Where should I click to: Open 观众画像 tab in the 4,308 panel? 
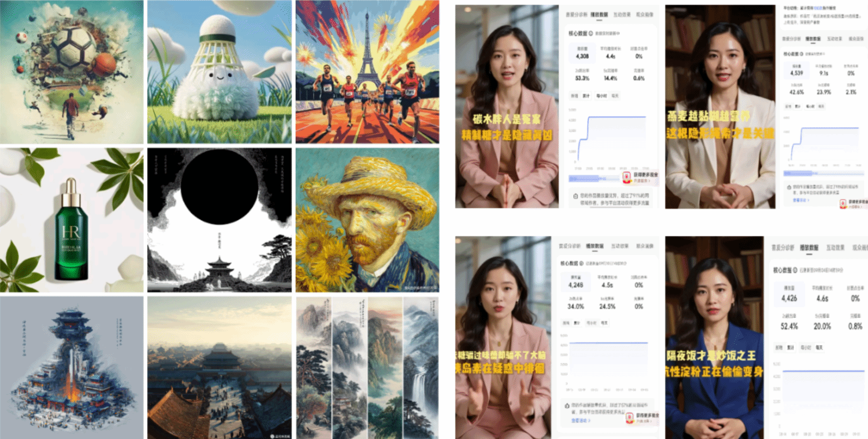645,15
